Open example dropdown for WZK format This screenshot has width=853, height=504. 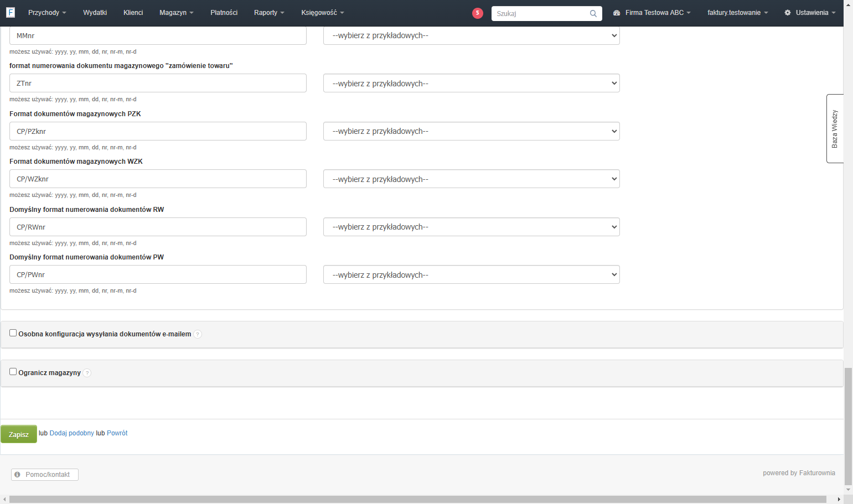tap(472, 179)
